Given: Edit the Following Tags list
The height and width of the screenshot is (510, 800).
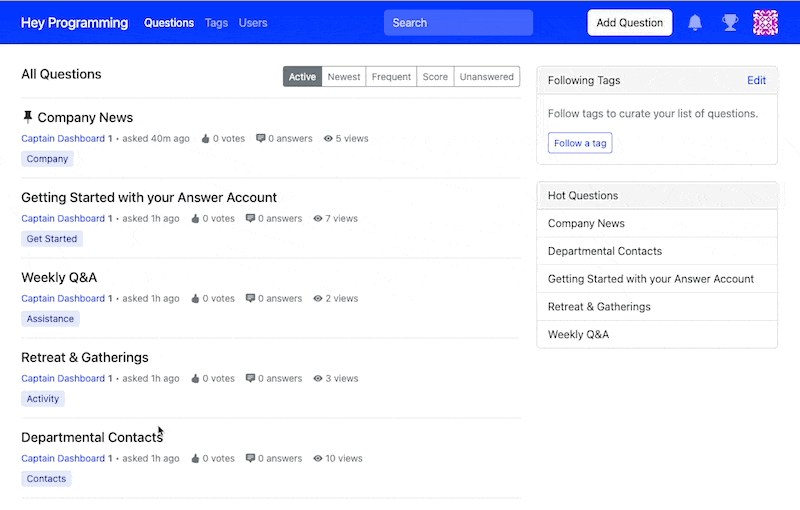Looking at the screenshot, I should [756, 81].
